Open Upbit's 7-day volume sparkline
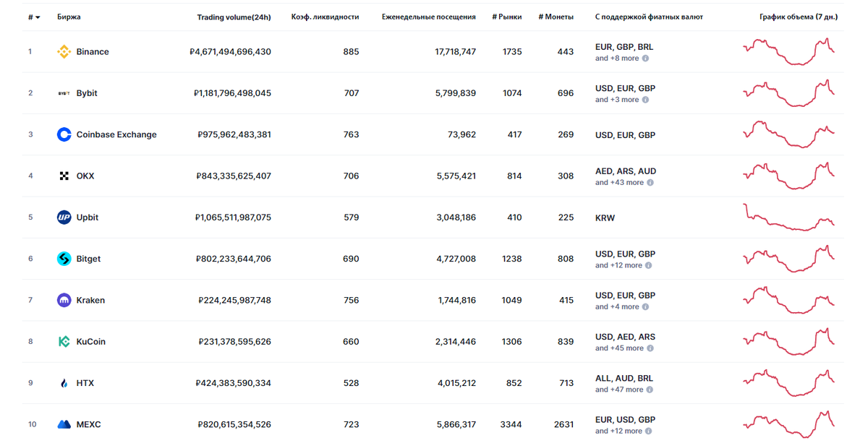 pyautogui.click(x=788, y=218)
